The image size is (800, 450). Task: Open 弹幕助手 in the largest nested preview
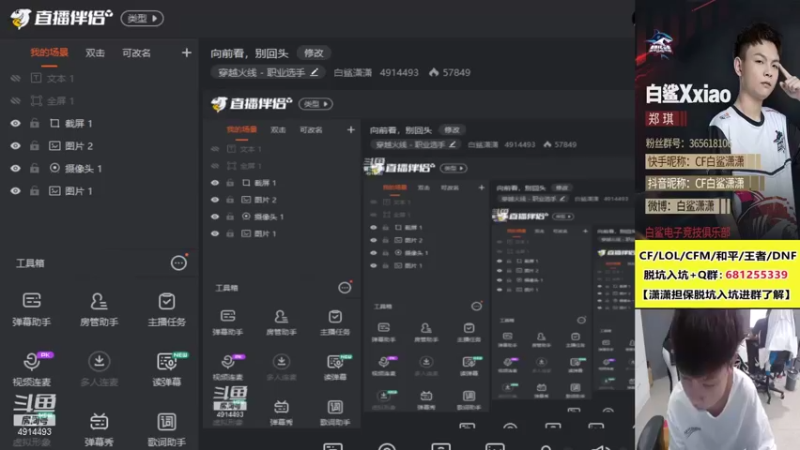tap(228, 321)
